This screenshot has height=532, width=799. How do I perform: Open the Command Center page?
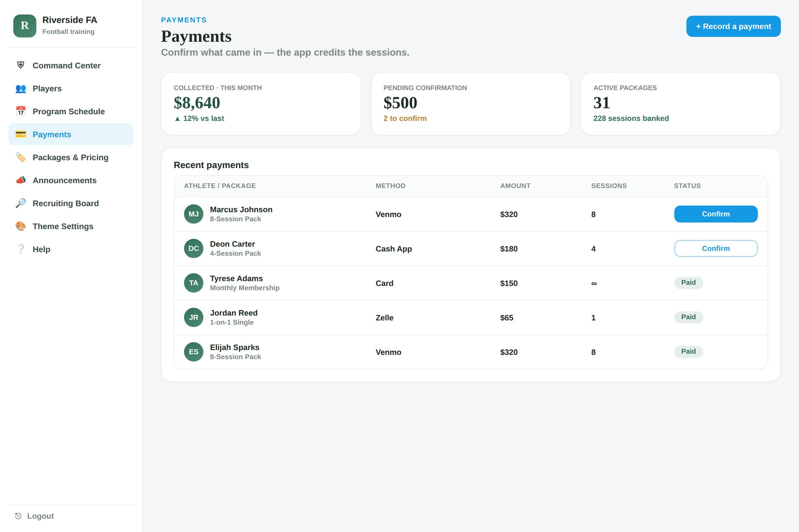coord(71,65)
